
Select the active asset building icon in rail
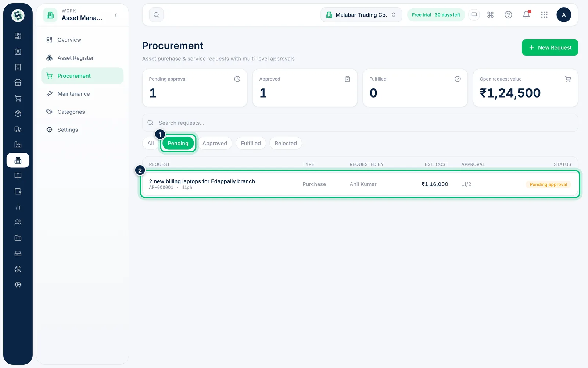(18, 160)
